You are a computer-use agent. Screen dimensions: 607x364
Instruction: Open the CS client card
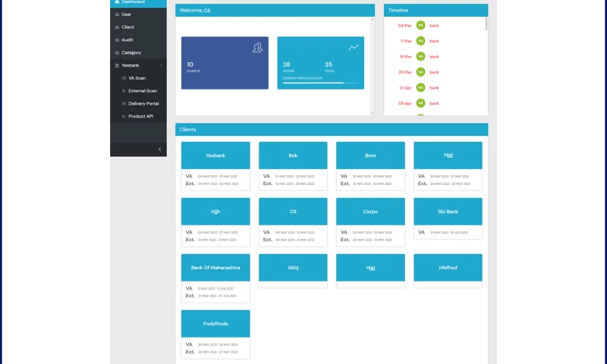point(293,222)
